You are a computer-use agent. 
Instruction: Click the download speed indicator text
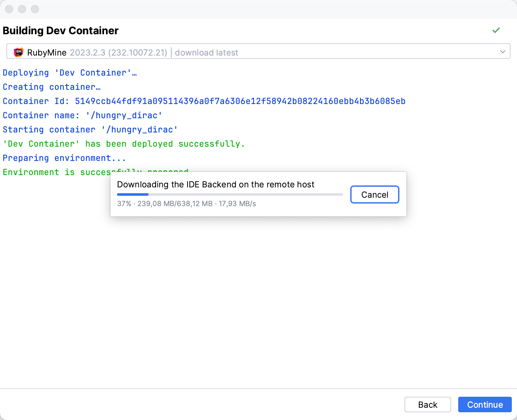pos(237,204)
